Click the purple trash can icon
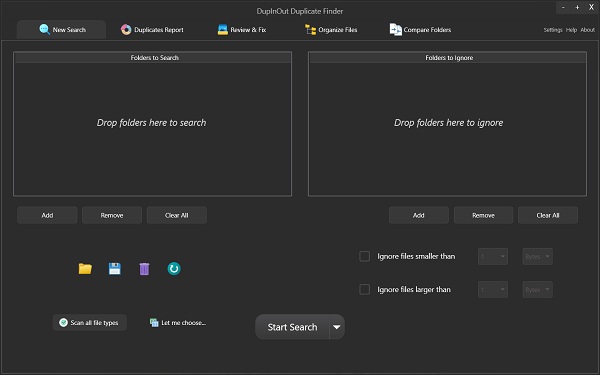Screen dimensions: 600x375 coord(144,269)
